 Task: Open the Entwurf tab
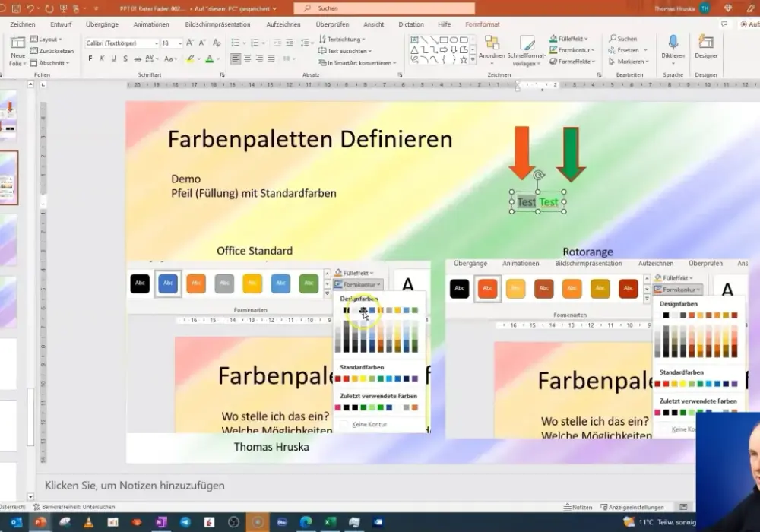pos(61,24)
